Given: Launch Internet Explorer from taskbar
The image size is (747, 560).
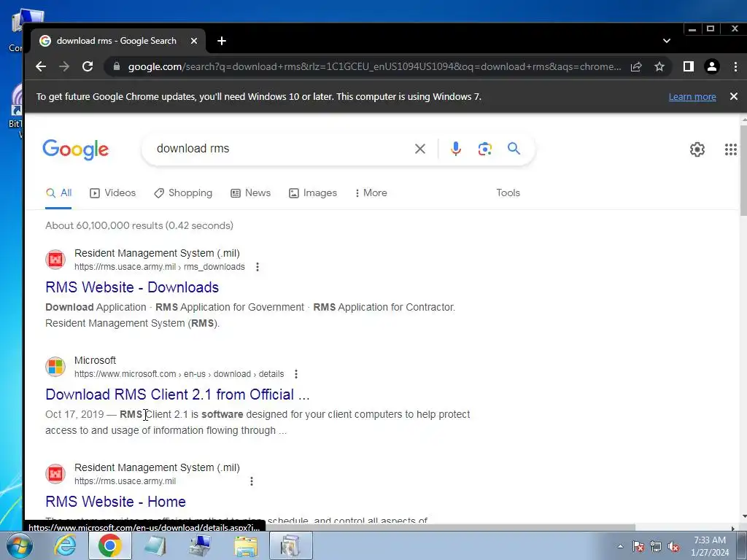Looking at the screenshot, I should (x=65, y=545).
